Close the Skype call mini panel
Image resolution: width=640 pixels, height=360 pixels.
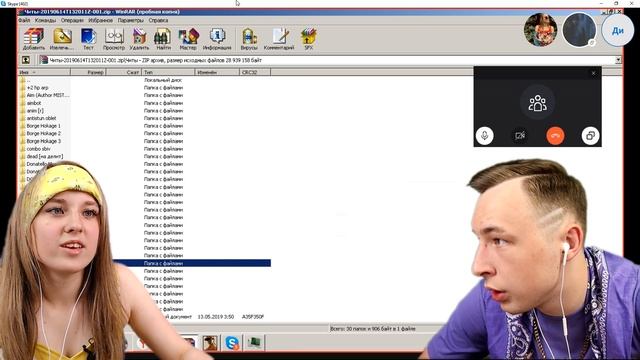tap(593, 73)
